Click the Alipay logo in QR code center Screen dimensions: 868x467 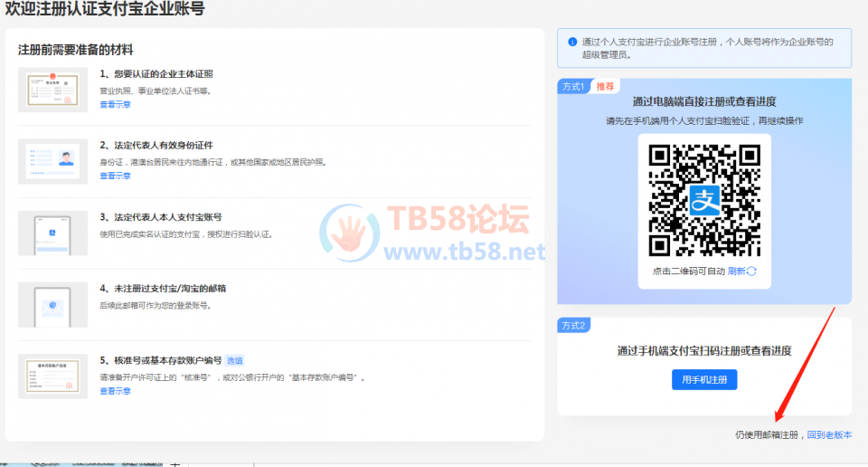coord(704,201)
